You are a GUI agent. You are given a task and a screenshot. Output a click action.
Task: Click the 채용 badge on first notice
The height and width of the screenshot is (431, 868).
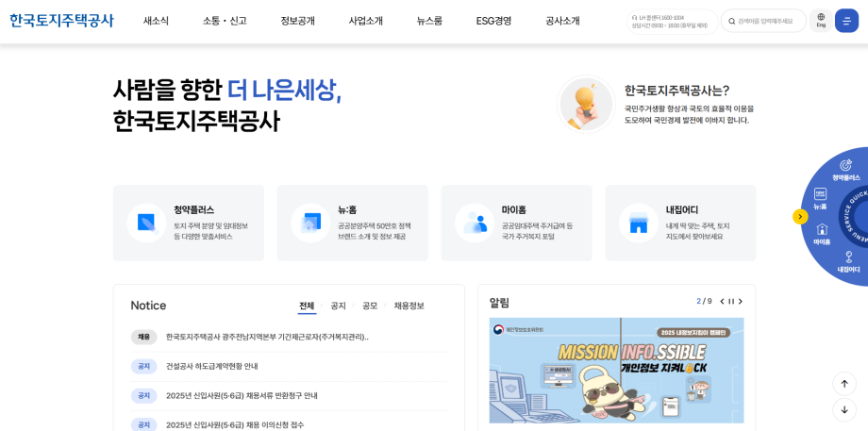point(144,337)
